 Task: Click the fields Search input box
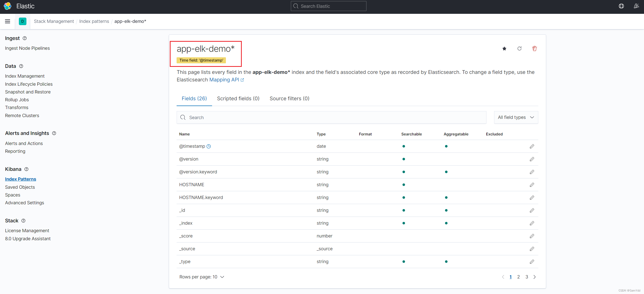(331, 117)
